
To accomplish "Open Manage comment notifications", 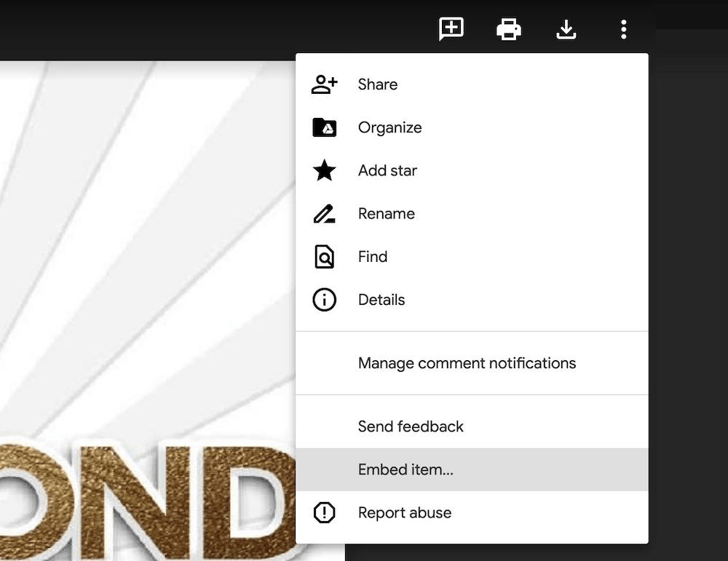I will click(x=472, y=363).
